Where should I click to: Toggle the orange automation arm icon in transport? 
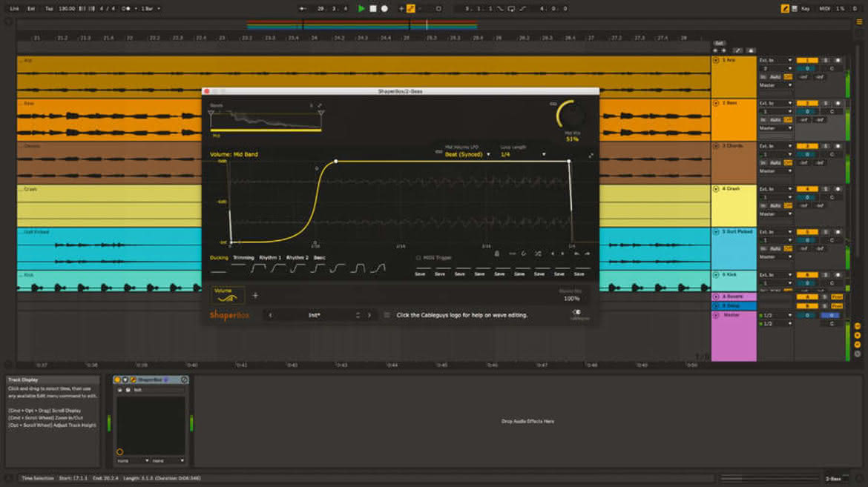[411, 8]
